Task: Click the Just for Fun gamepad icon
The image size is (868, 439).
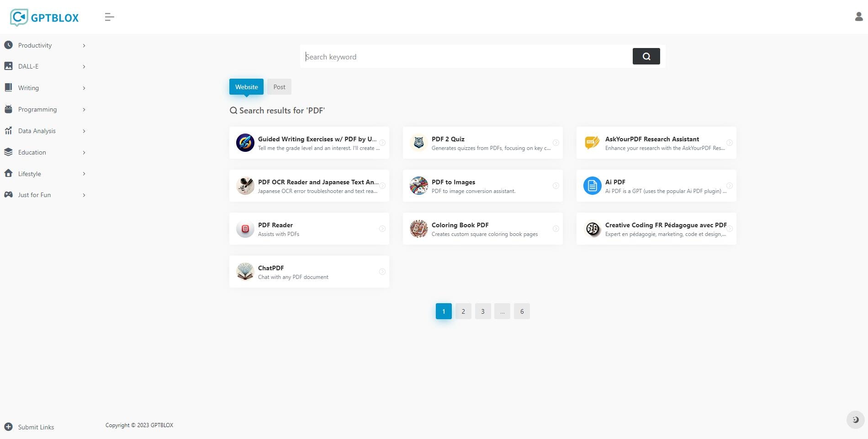Action: click(8, 194)
